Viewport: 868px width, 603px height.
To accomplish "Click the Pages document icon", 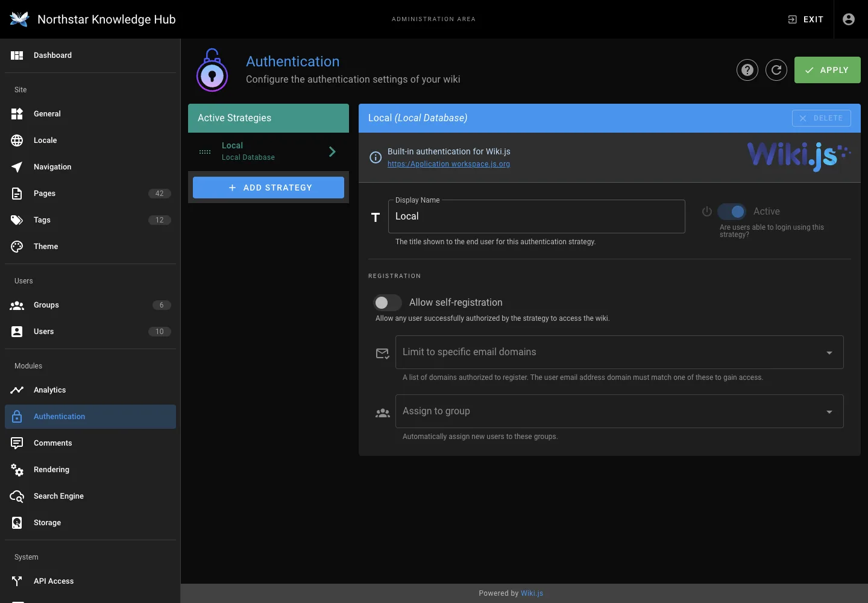I will coord(17,194).
